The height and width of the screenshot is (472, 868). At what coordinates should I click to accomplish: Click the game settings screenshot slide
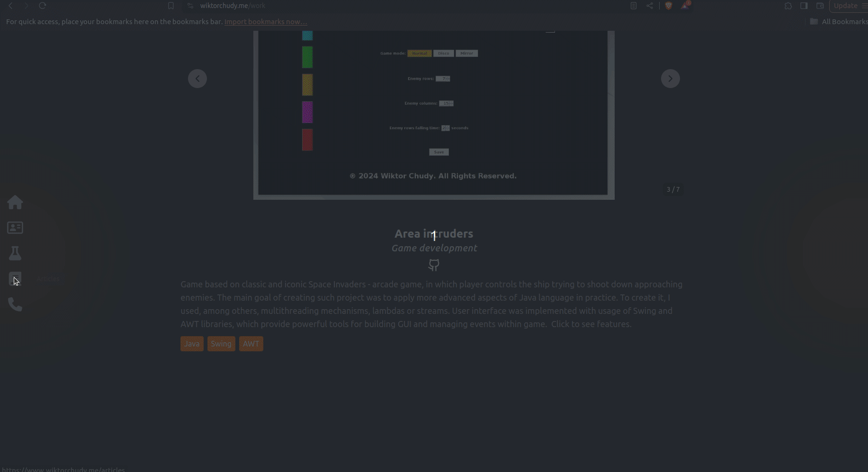434,115
